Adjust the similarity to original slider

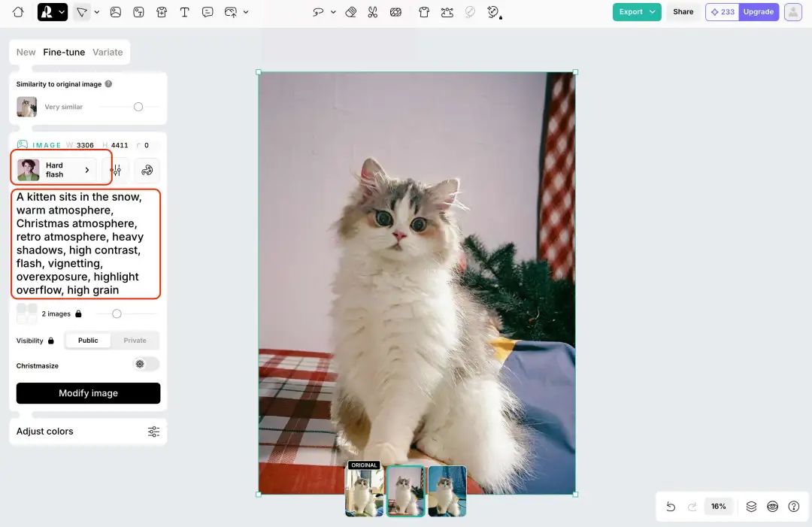(138, 107)
